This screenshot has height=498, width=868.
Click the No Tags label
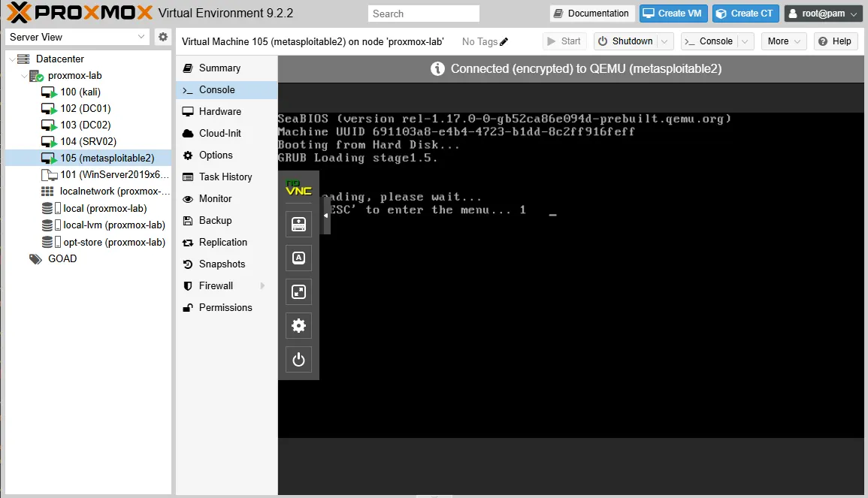[479, 41]
